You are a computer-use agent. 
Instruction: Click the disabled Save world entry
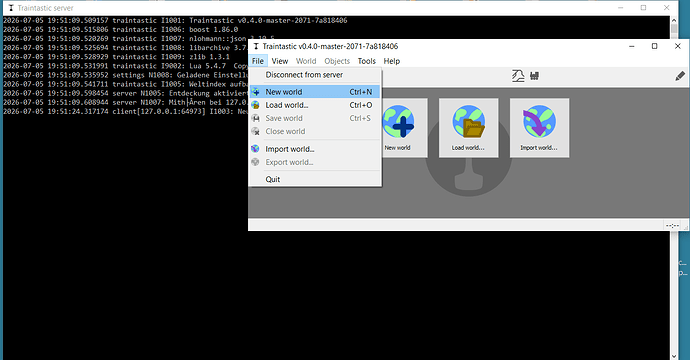pyautogui.click(x=315, y=118)
